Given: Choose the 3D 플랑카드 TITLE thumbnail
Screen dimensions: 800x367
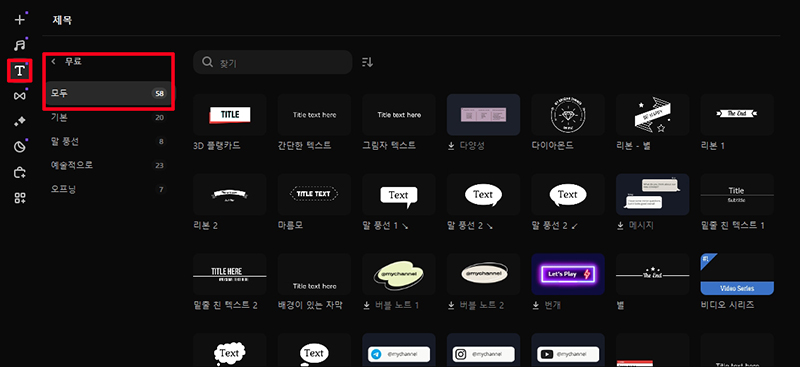Looking at the screenshot, I should (230, 115).
